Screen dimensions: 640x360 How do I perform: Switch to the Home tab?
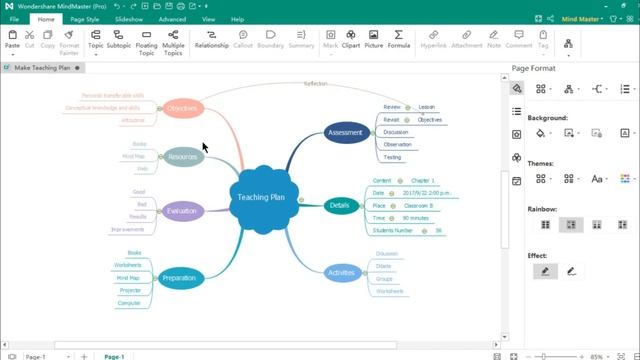click(46, 19)
